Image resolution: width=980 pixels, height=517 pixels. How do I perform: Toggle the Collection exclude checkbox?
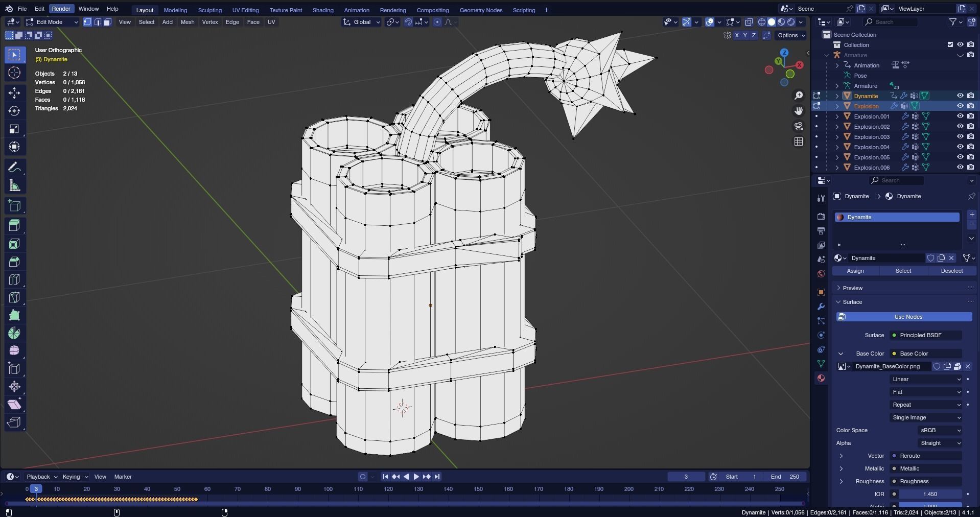pos(950,44)
